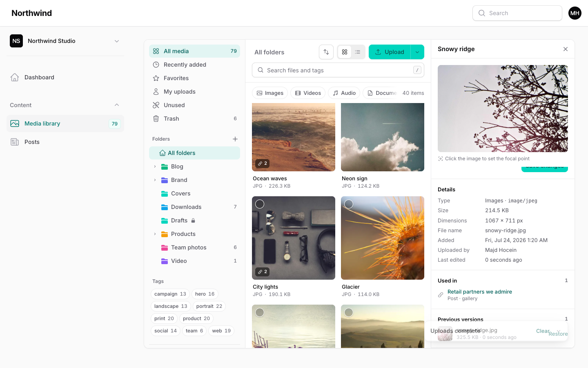This screenshot has width=588, height=368.
Task: Open the Downloads folder
Action: [x=194, y=207]
